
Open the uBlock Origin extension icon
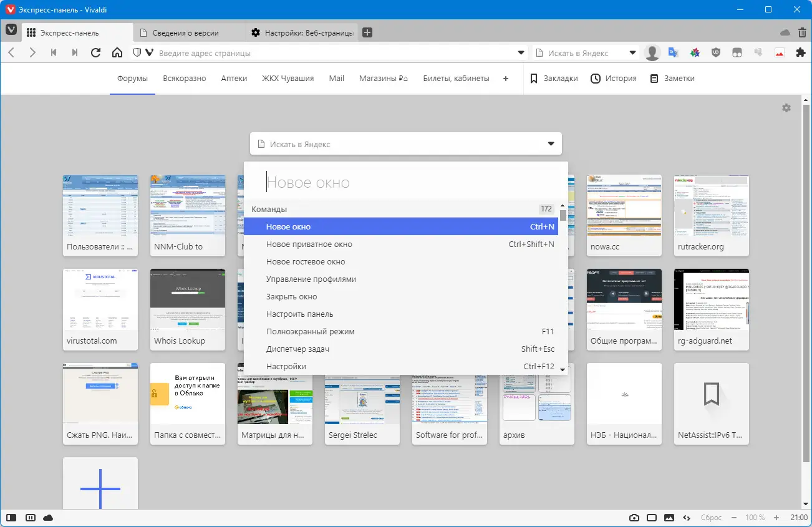tap(716, 53)
